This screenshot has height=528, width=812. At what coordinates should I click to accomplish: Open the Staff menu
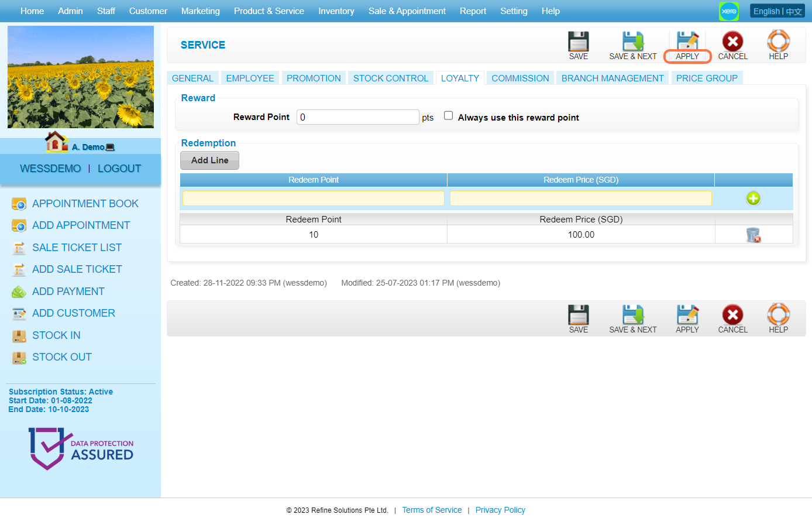pos(106,11)
